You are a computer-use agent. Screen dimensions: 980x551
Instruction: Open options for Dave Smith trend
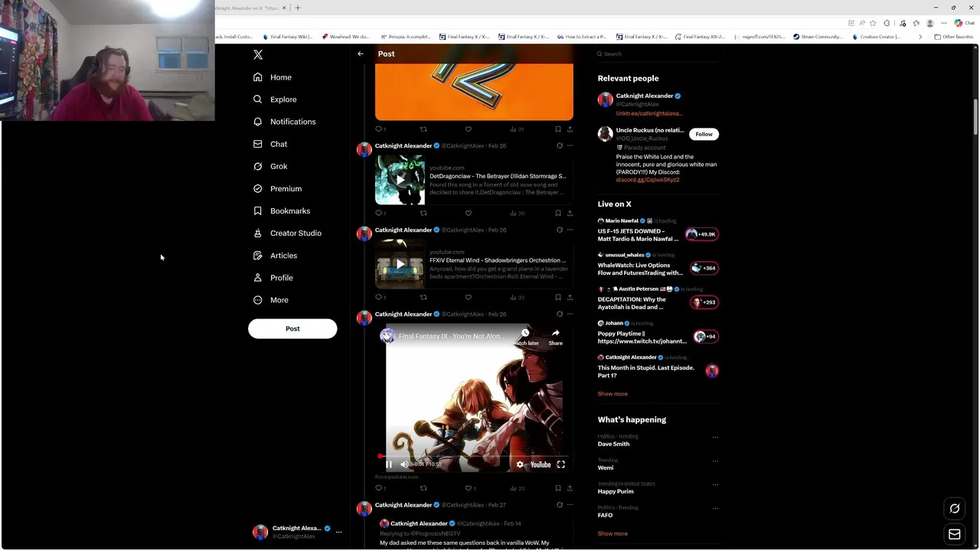tap(715, 438)
